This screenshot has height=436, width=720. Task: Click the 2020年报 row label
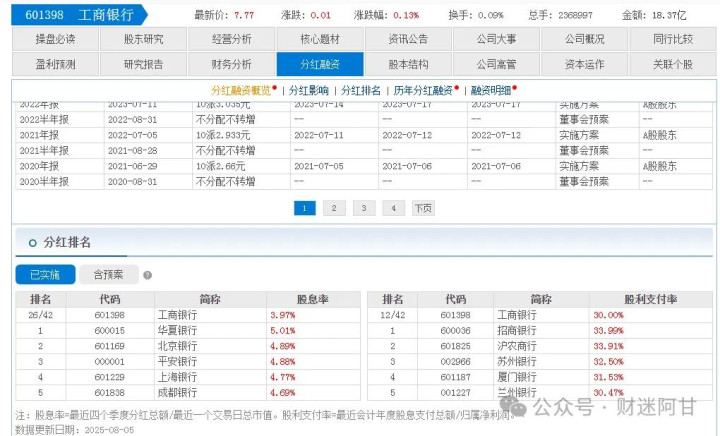39,166
